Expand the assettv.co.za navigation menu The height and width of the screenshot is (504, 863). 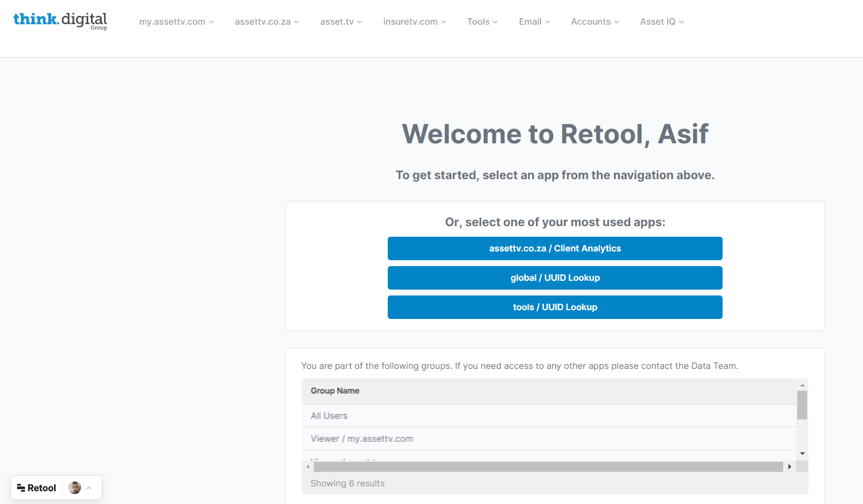click(x=267, y=22)
